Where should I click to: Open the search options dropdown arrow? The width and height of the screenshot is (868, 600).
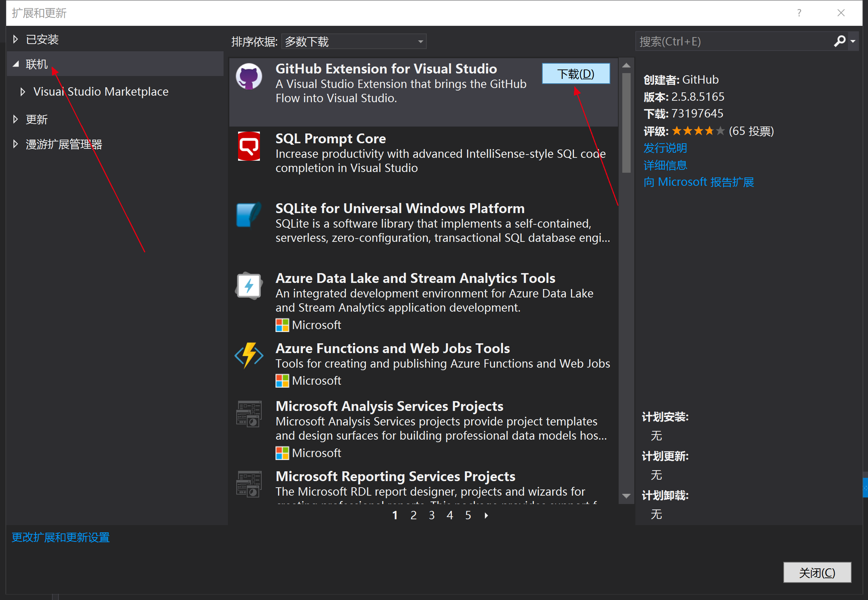click(853, 41)
